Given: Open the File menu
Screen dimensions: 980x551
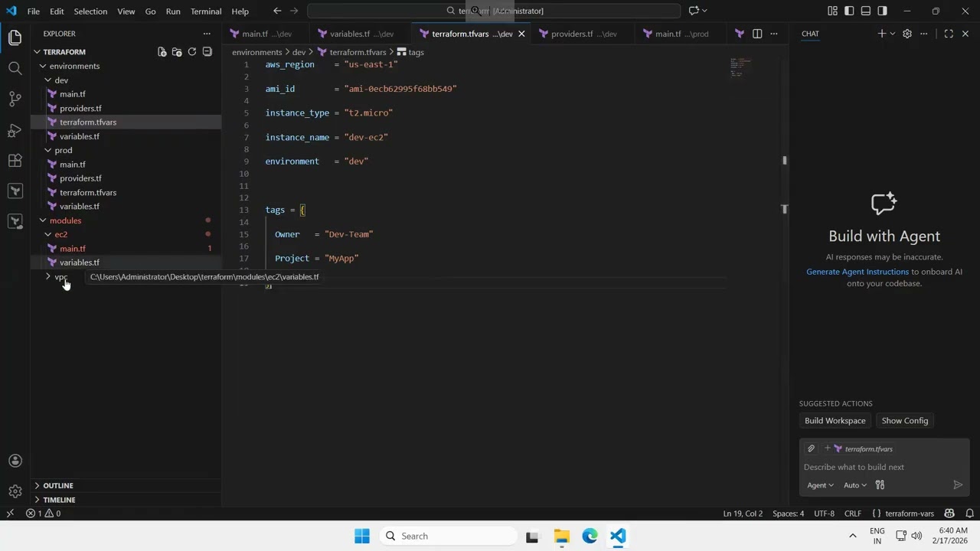Looking at the screenshot, I should (x=34, y=11).
